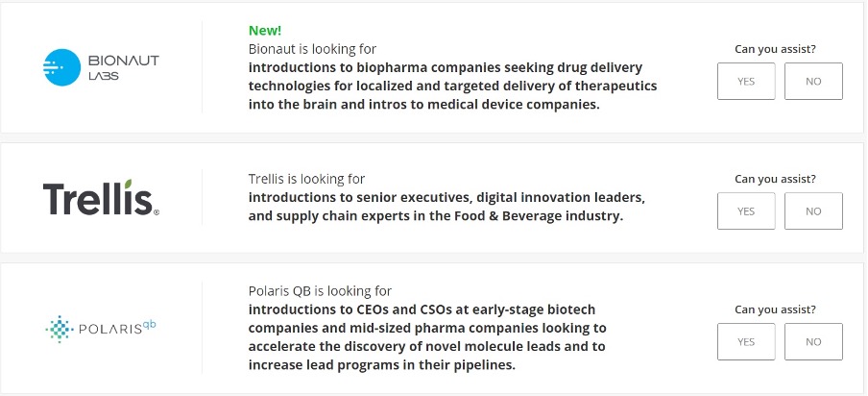Screen dimensions: 868x396
Task: Select YES for the Trellis request
Action: [x=746, y=211]
